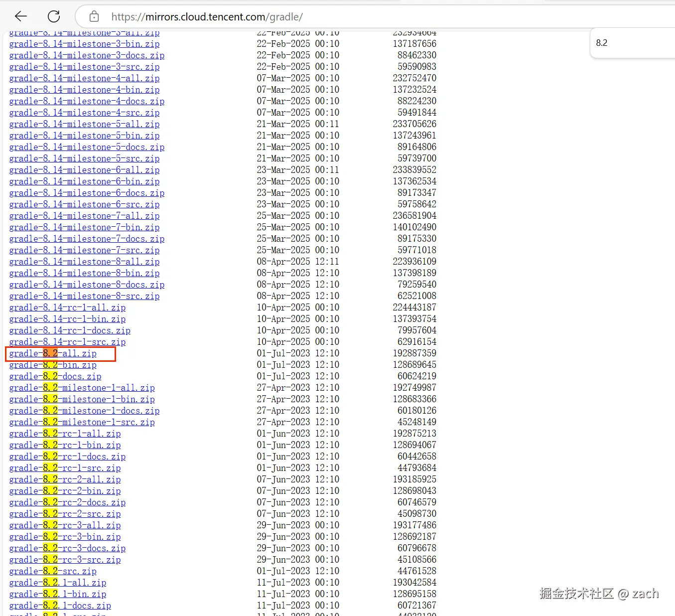The image size is (675, 616).
Task: Open gradle-8.2-src.zip link
Action: tap(53, 571)
